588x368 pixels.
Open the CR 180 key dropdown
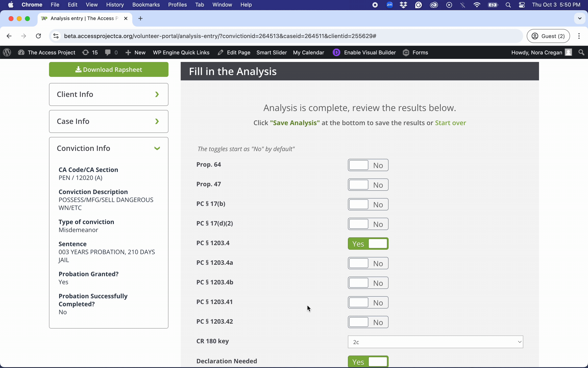[x=435, y=342]
